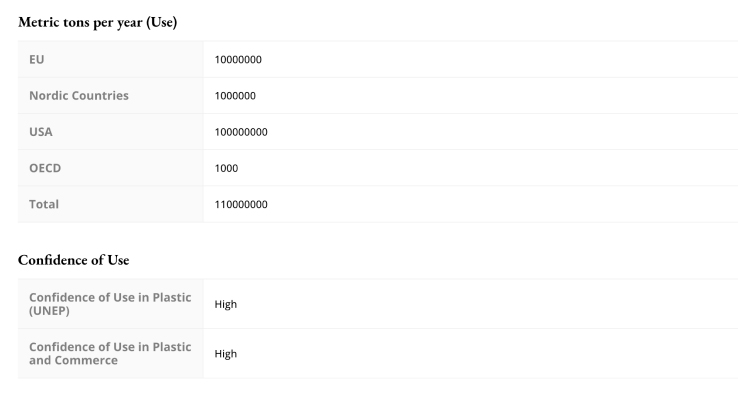Click the EU value 10000000
Image resolution: width=738 pixels, height=408 pixels.
click(x=238, y=60)
